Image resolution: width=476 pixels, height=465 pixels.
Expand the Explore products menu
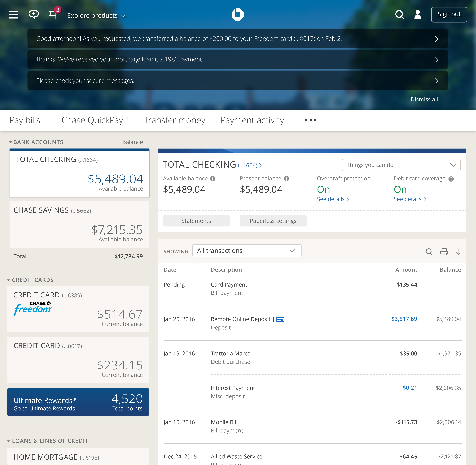[x=96, y=15]
